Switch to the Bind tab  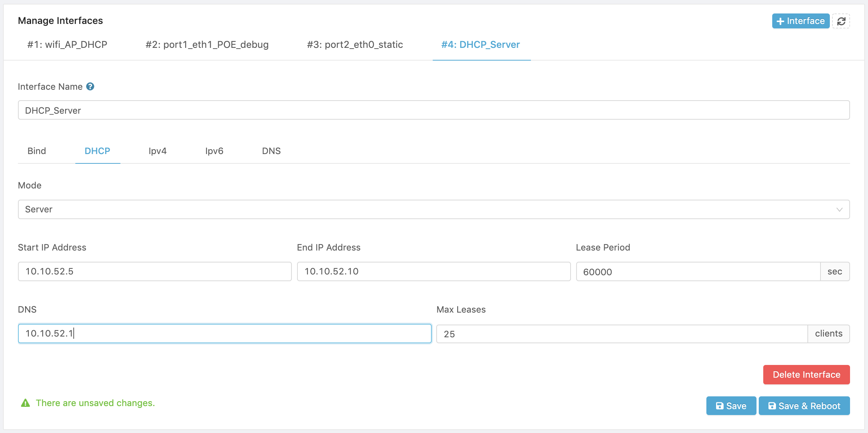click(36, 150)
